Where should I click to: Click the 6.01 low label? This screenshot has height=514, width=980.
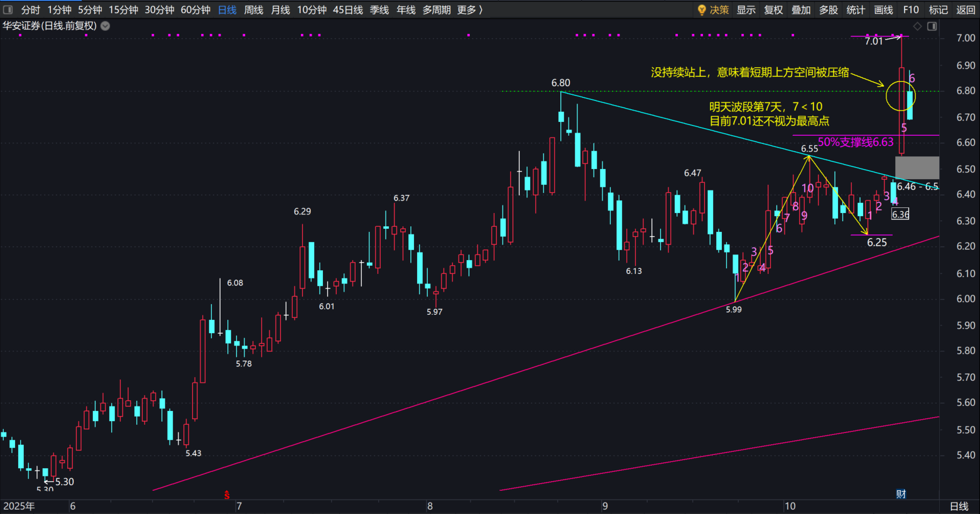327,307
